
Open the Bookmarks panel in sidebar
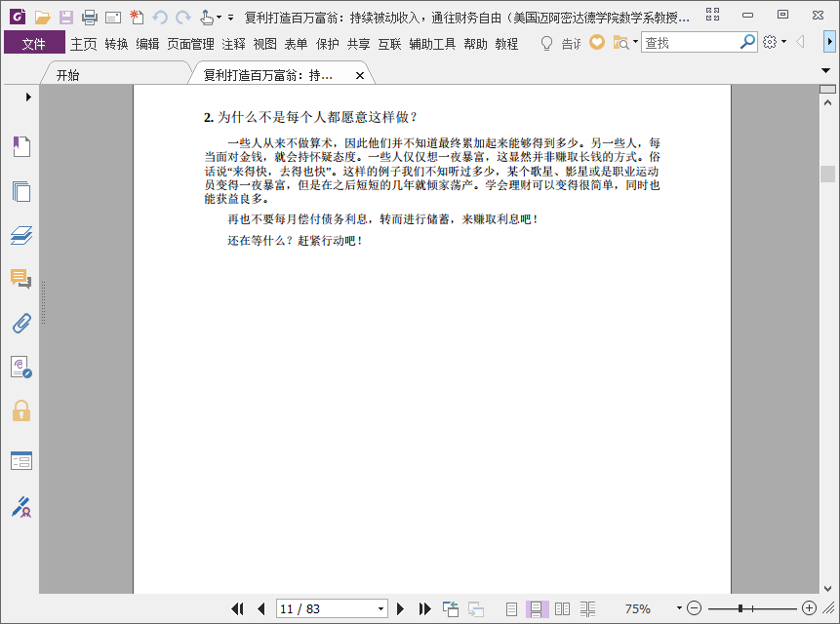click(x=21, y=146)
